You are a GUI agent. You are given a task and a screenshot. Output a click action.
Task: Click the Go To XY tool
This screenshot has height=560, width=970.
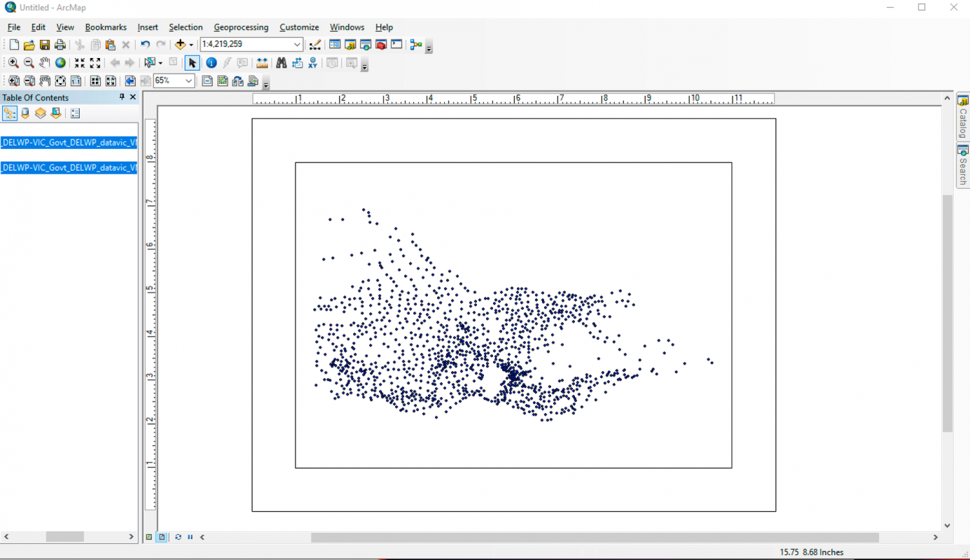[x=312, y=62]
